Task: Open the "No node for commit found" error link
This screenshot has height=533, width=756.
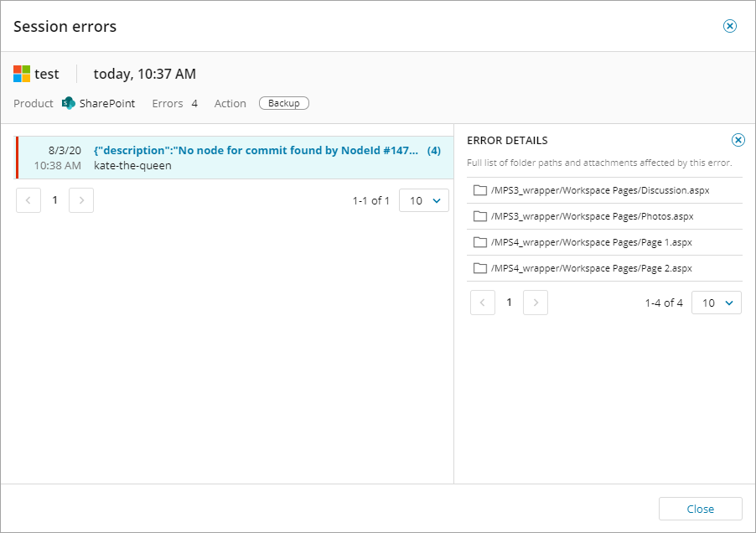Action: 256,151
